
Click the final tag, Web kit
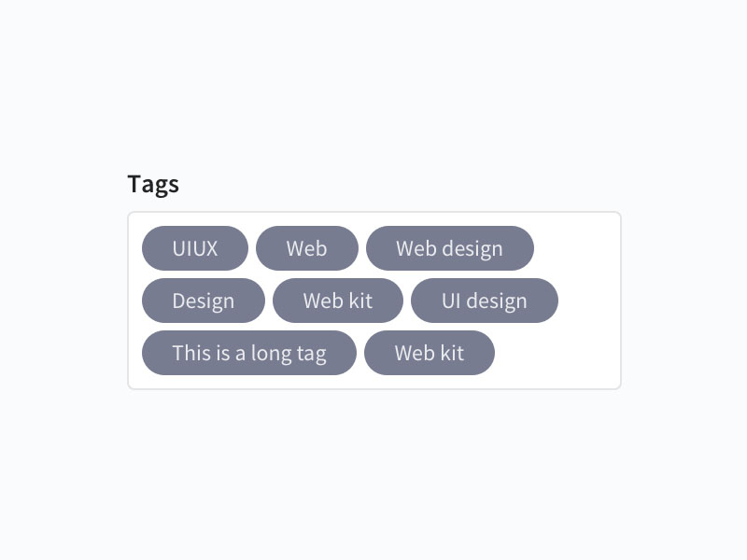pyautogui.click(x=430, y=353)
